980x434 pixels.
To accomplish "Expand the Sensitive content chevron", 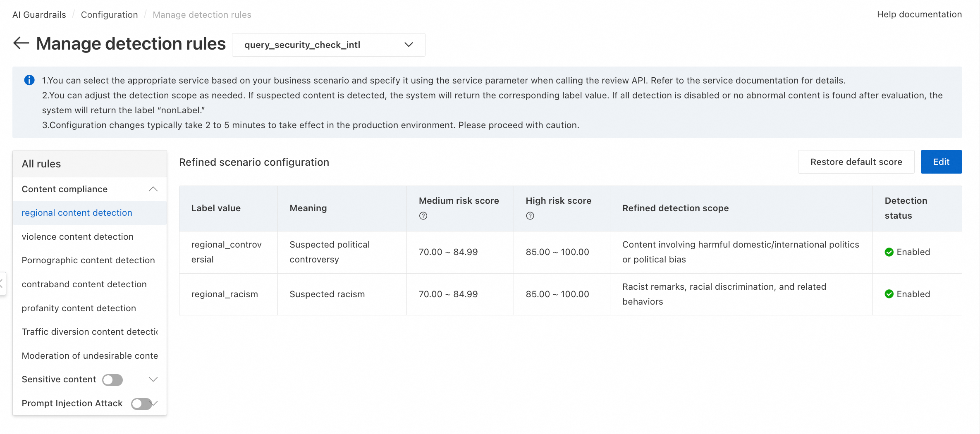I will pos(153,379).
